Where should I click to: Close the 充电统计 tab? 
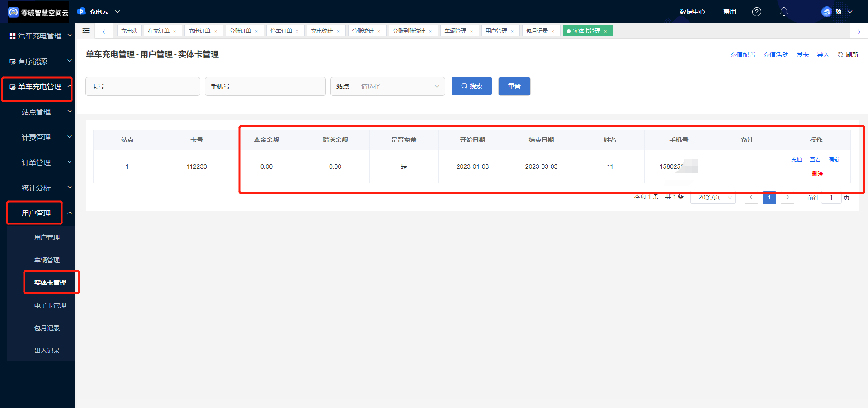pyautogui.click(x=338, y=31)
